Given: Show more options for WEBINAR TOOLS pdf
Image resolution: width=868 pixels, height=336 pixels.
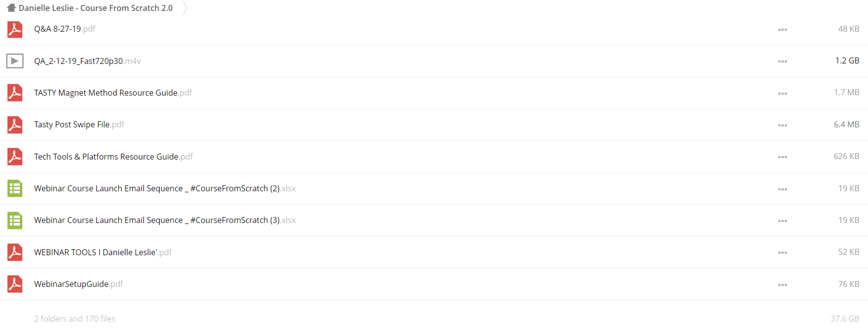Looking at the screenshot, I should 783,253.
